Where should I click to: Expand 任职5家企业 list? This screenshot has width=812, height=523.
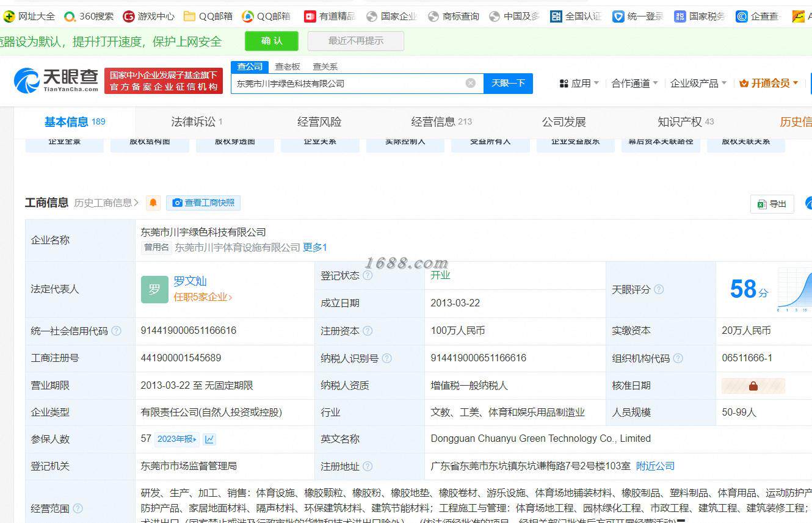[203, 297]
